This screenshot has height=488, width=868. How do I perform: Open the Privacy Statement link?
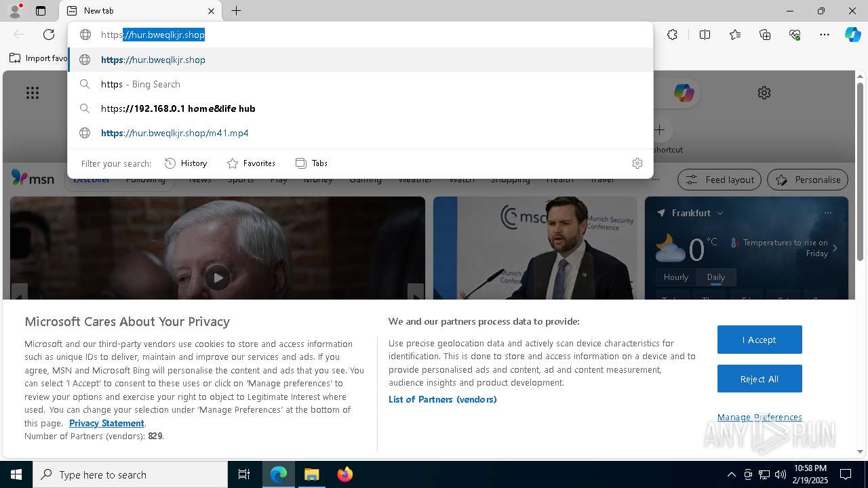click(106, 423)
